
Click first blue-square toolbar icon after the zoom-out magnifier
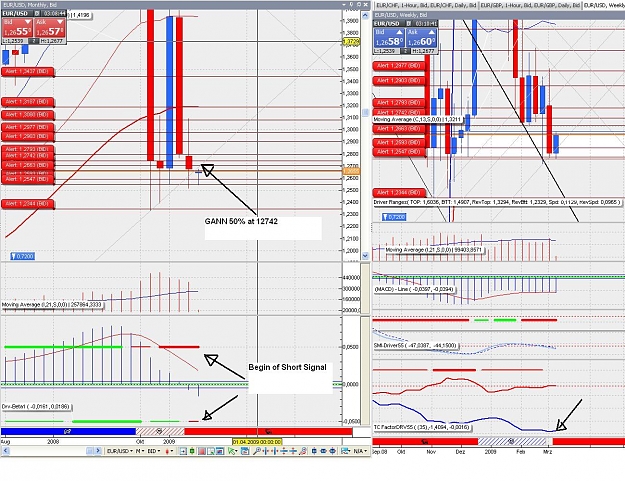(314, 451)
